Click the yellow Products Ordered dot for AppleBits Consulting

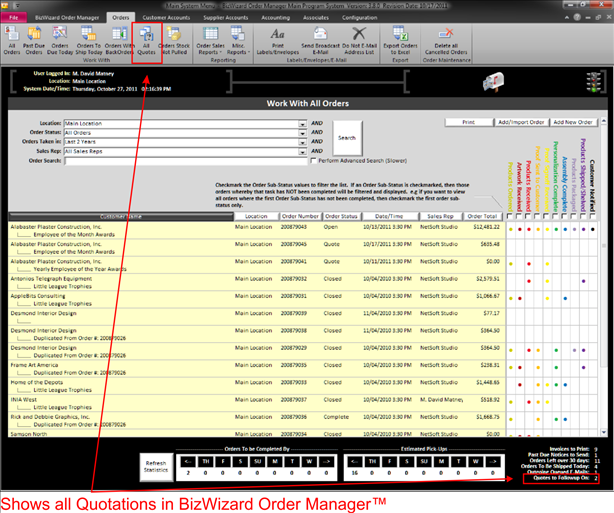[510, 298]
